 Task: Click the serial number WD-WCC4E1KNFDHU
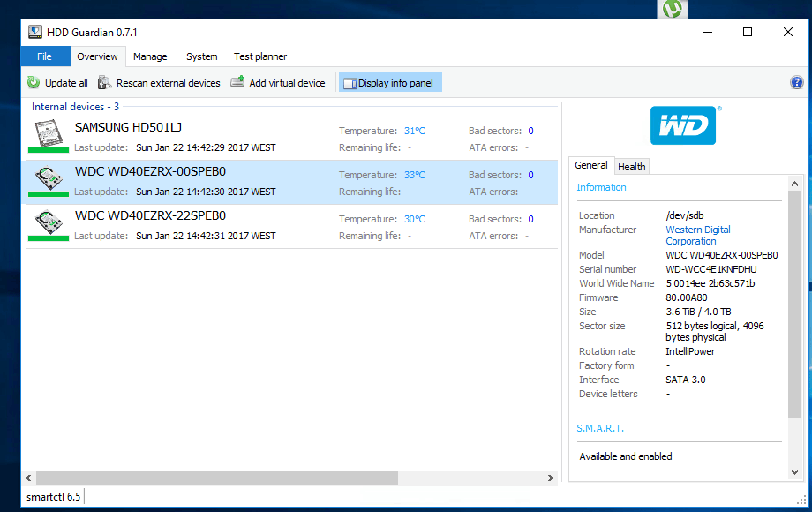pyautogui.click(x=711, y=269)
